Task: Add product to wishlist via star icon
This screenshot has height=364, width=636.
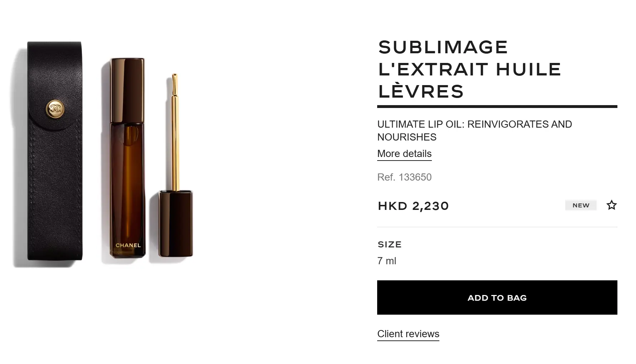Action: (612, 205)
